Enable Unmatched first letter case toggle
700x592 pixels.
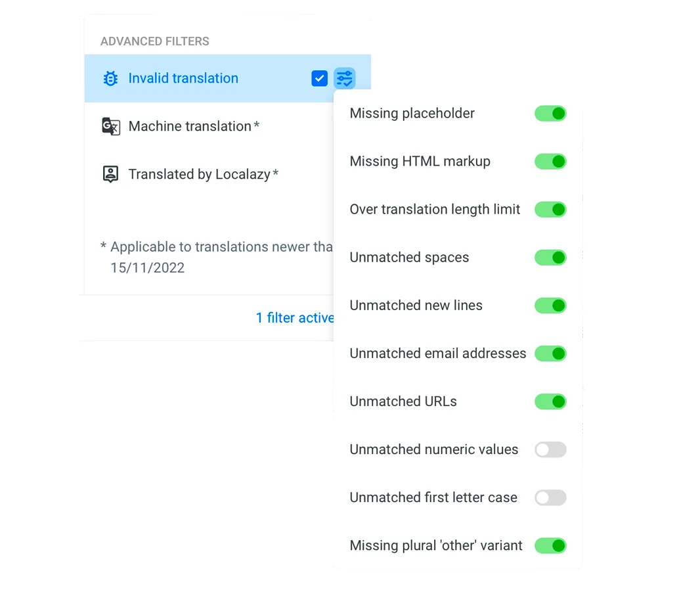click(550, 497)
